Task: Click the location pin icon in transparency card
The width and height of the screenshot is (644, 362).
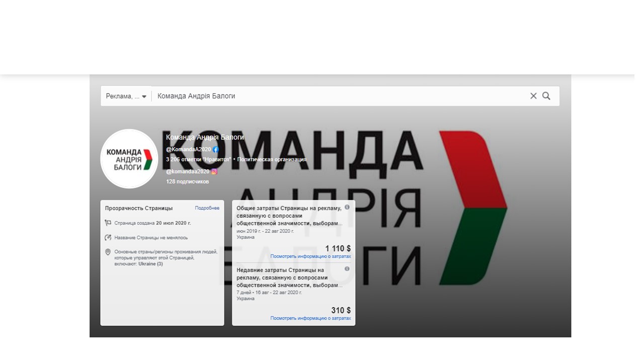Action: (108, 252)
